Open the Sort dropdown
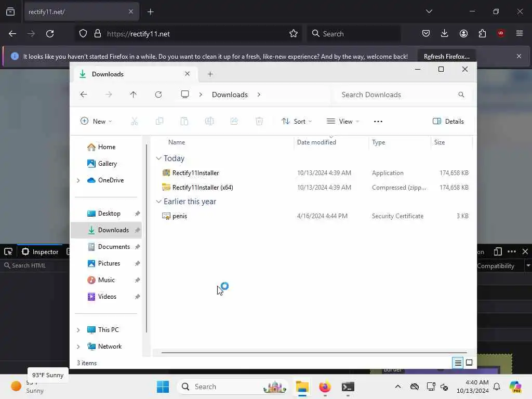 pos(297,122)
